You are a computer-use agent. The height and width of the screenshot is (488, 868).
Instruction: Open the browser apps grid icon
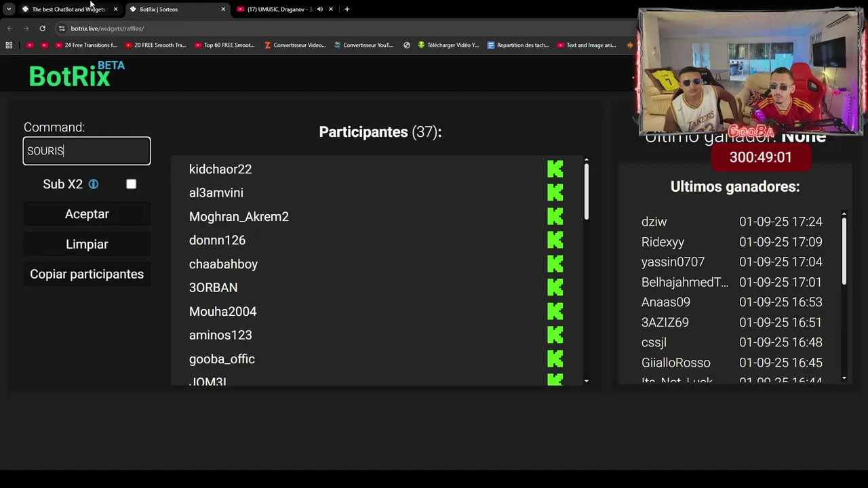click(x=9, y=45)
